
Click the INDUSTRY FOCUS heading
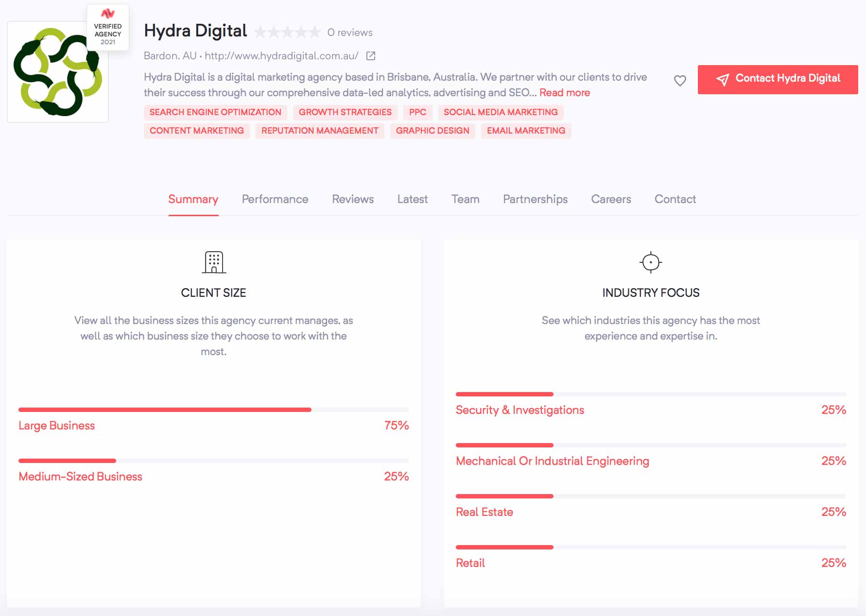651,293
